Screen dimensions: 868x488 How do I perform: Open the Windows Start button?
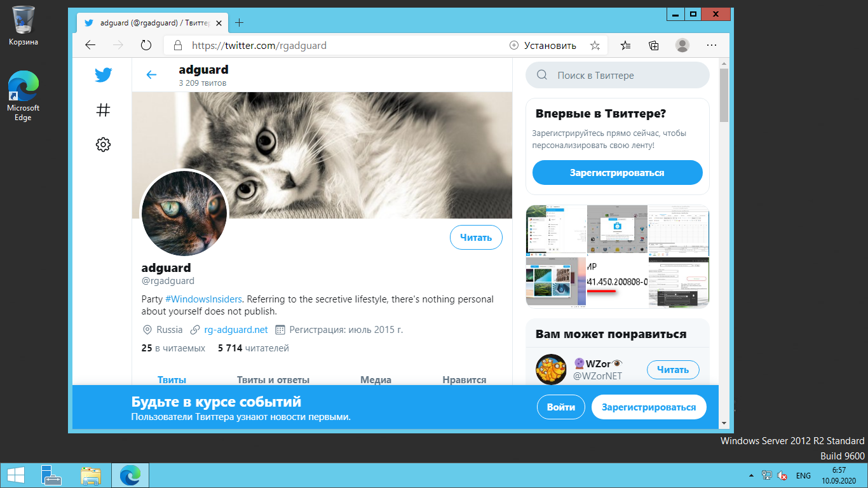click(16, 475)
